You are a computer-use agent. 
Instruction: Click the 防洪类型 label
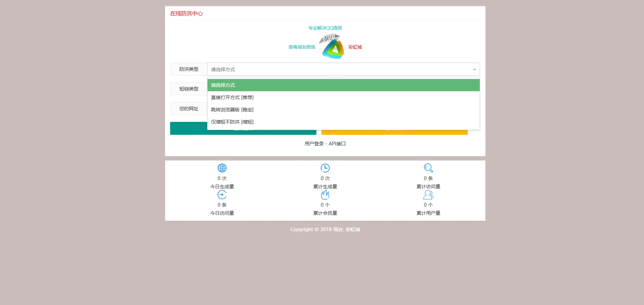pos(189,69)
